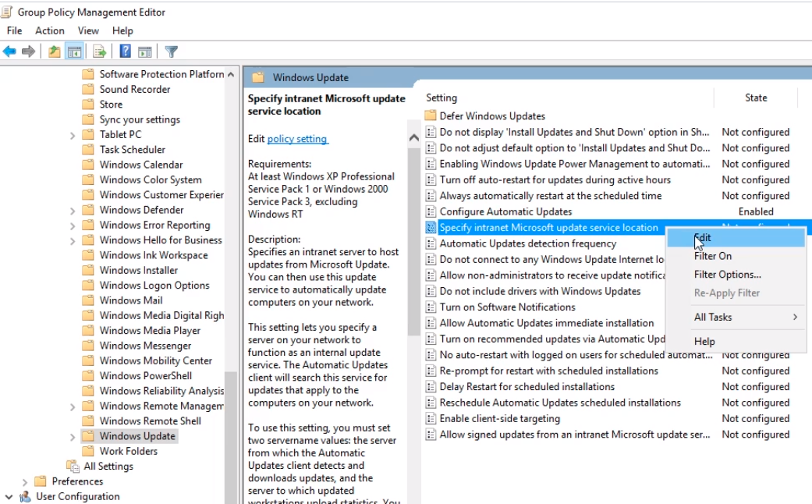Select Windows Media Player in the tree
Image resolution: width=812 pixels, height=504 pixels.
(x=150, y=331)
